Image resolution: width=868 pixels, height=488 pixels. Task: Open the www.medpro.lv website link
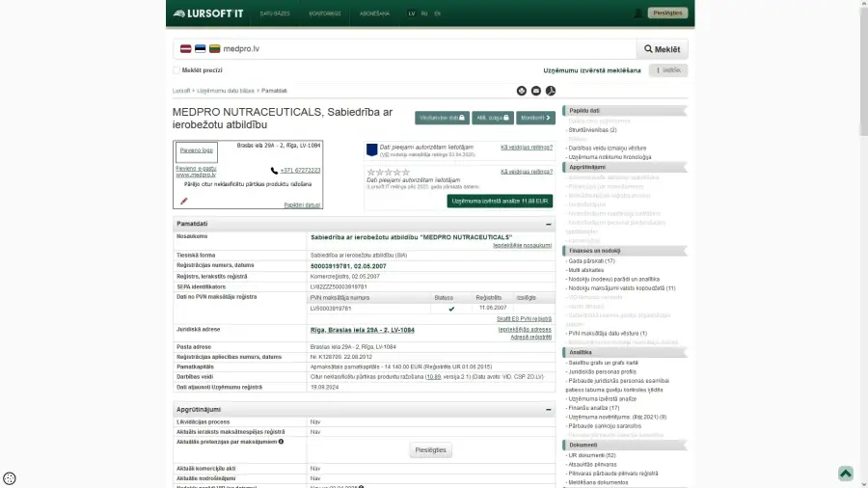[196, 175]
